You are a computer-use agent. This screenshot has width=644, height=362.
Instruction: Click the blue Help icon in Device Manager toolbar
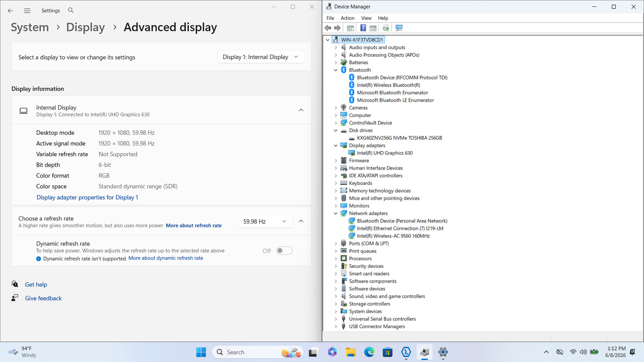pos(363,28)
